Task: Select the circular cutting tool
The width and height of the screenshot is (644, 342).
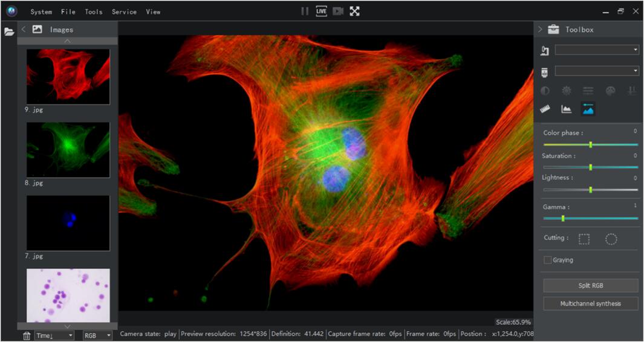Action: coord(611,239)
